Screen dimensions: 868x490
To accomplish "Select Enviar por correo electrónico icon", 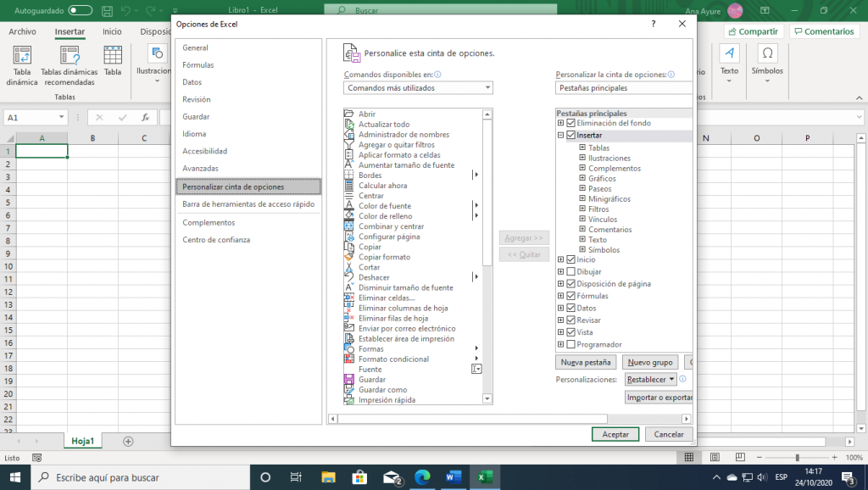I will 348,328.
